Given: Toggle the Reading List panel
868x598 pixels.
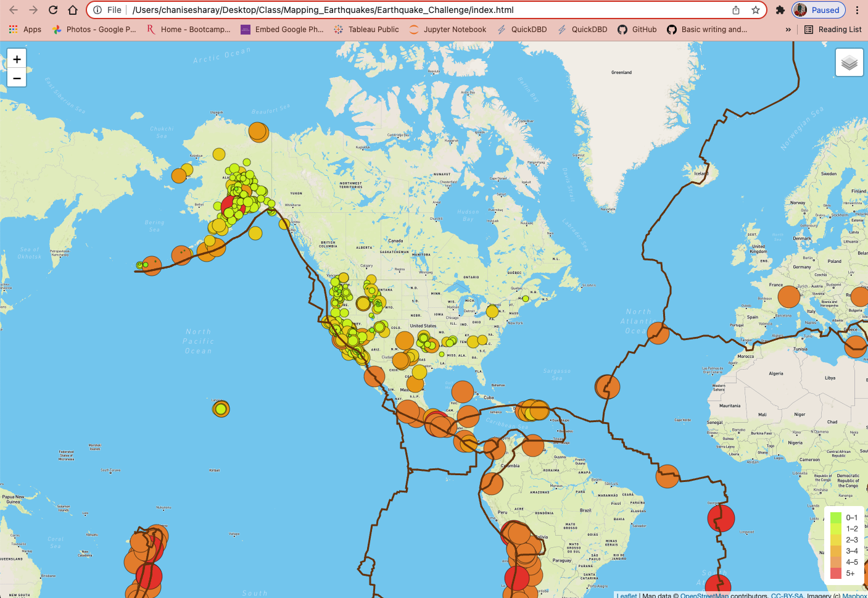Looking at the screenshot, I should click(832, 29).
